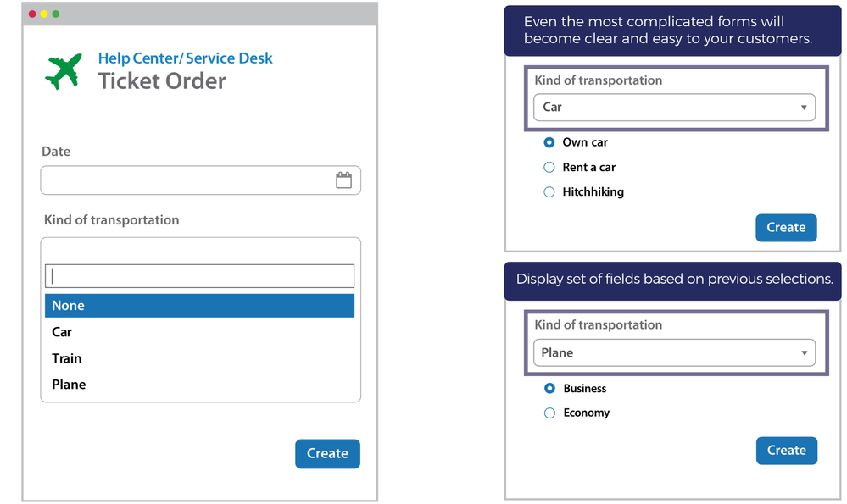847x504 pixels.
Task: Click Create below the car options
Action: [786, 227]
